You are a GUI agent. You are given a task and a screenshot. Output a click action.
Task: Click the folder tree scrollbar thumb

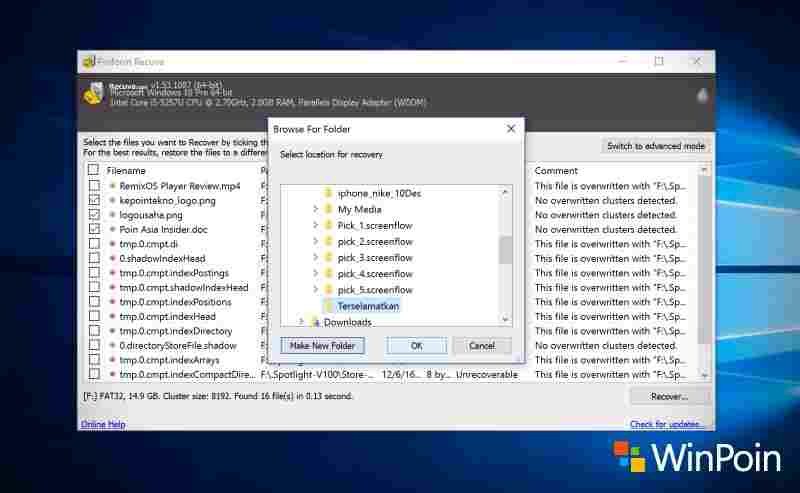[x=505, y=250]
